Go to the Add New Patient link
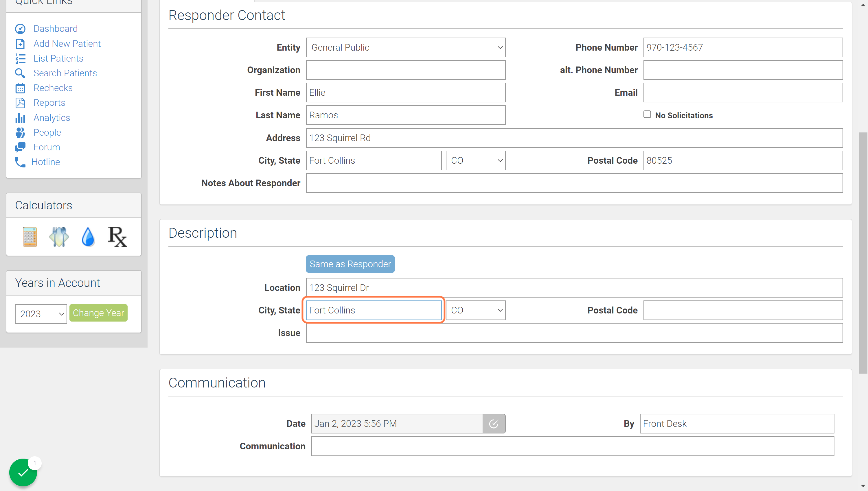The height and width of the screenshot is (491, 868). tap(67, 43)
